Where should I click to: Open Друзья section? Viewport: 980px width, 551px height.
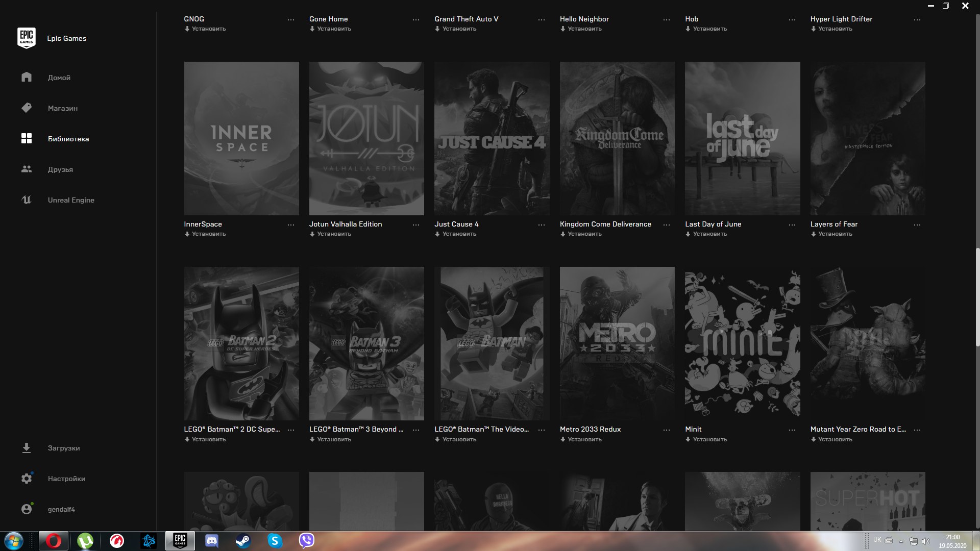(60, 169)
